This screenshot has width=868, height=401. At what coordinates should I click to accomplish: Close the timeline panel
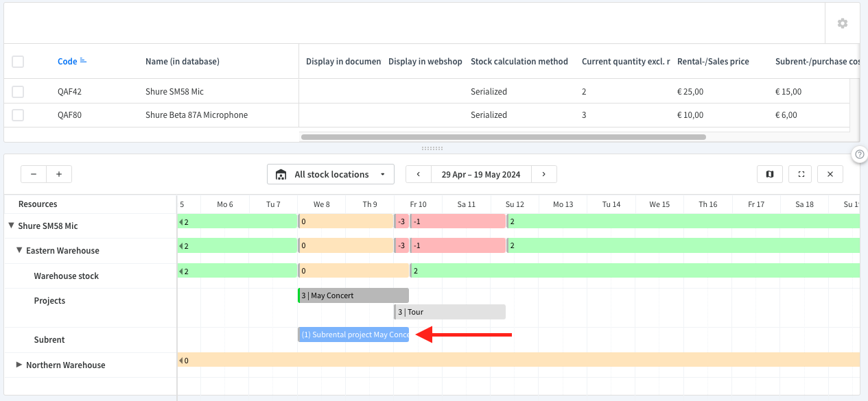(x=830, y=174)
